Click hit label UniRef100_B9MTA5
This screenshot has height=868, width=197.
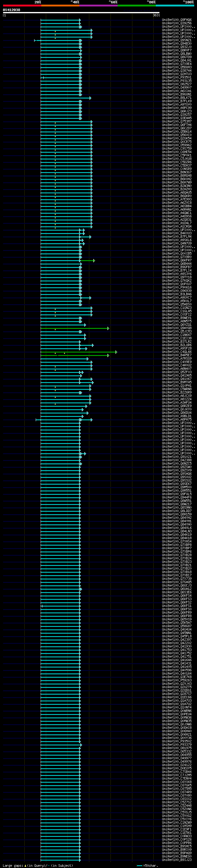coord(177,382)
